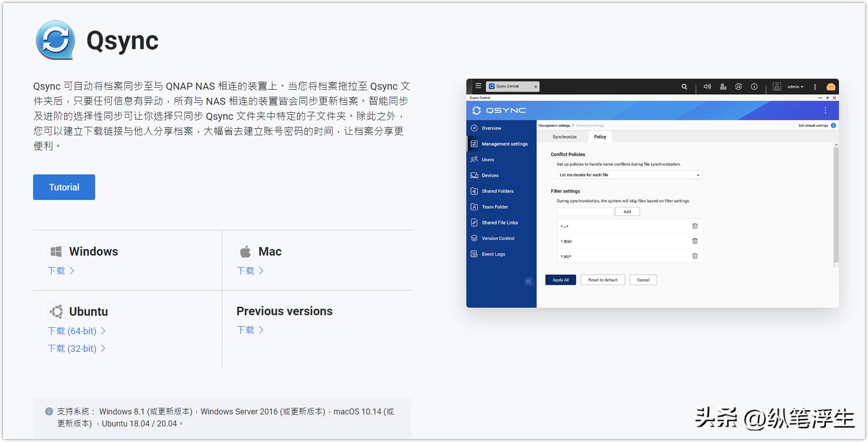This screenshot has width=868, height=442.
Task: Click the "Conflict Policies" heading
Action: (x=568, y=154)
